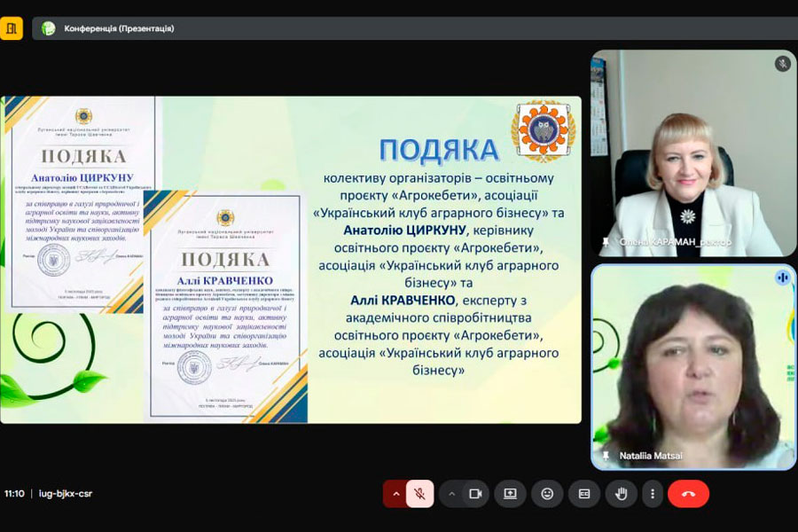
Task: Leave the call with the red hang-up button
Action: (688, 494)
